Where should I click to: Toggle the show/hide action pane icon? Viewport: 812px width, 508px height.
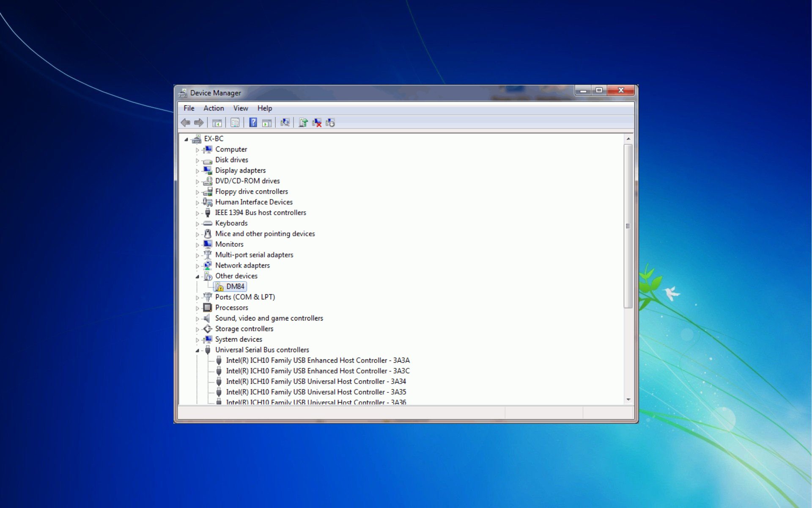(267, 123)
